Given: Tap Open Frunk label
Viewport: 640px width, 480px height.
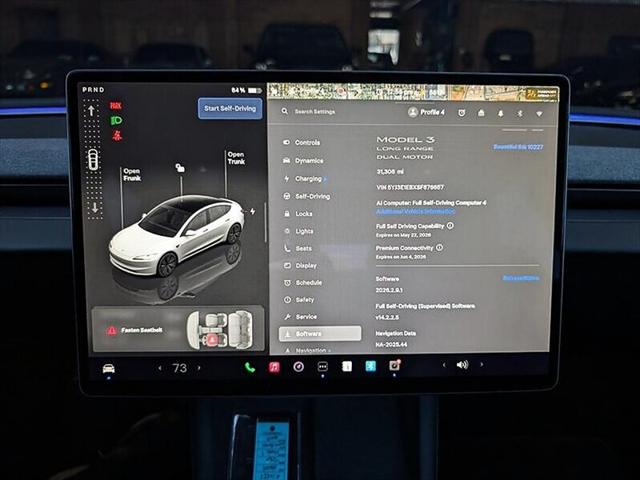Looking at the screenshot, I should coord(132,175).
